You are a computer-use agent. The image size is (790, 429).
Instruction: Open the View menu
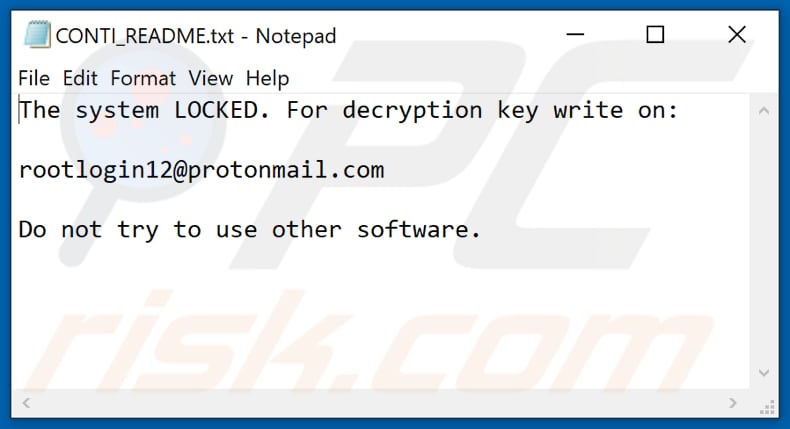211,78
